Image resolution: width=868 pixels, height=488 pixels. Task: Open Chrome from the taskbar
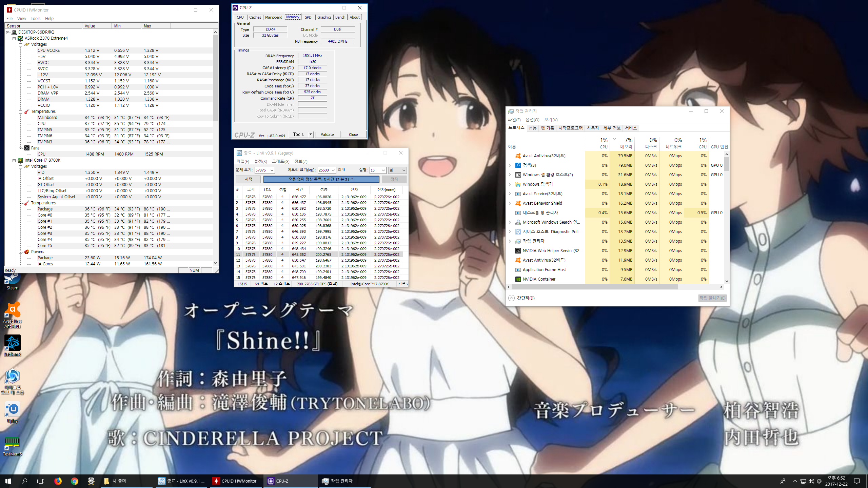click(x=75, y=481)
